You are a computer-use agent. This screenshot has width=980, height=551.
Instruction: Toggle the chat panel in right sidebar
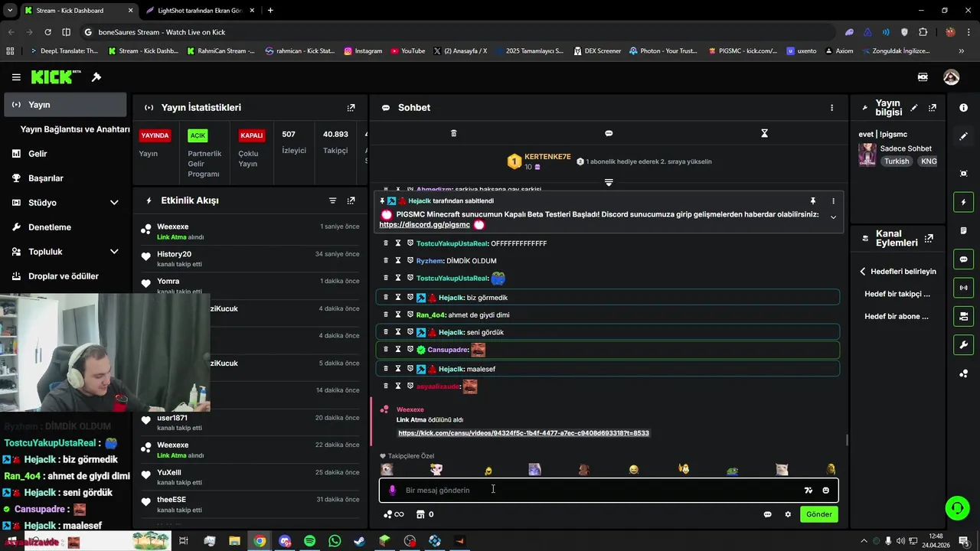pos(963,259)
